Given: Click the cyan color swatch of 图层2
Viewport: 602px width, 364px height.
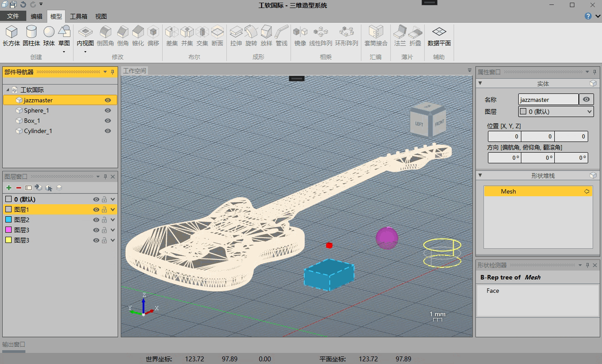Looking at the screenshot, I should pyautogui.click(x=8, y=220).
